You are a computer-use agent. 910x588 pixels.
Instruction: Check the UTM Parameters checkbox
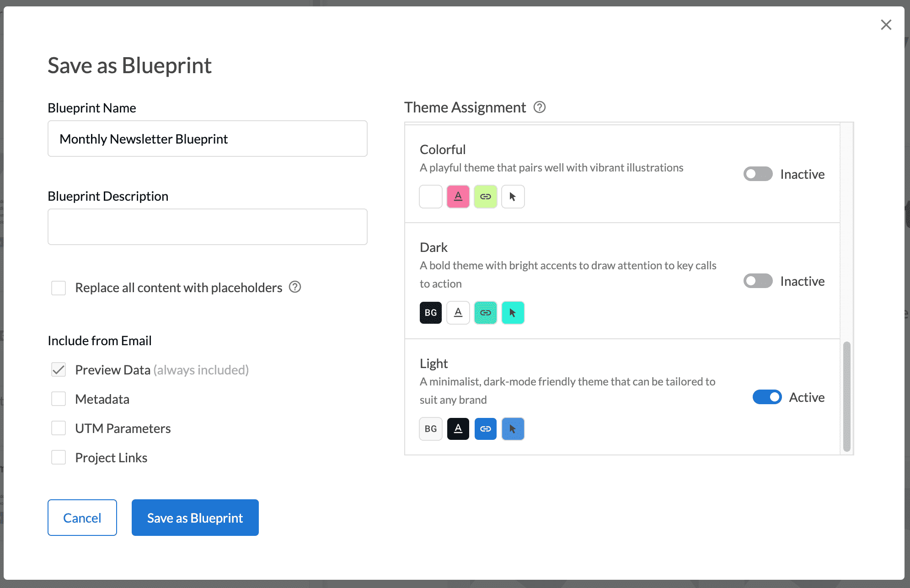pos(59,428)
